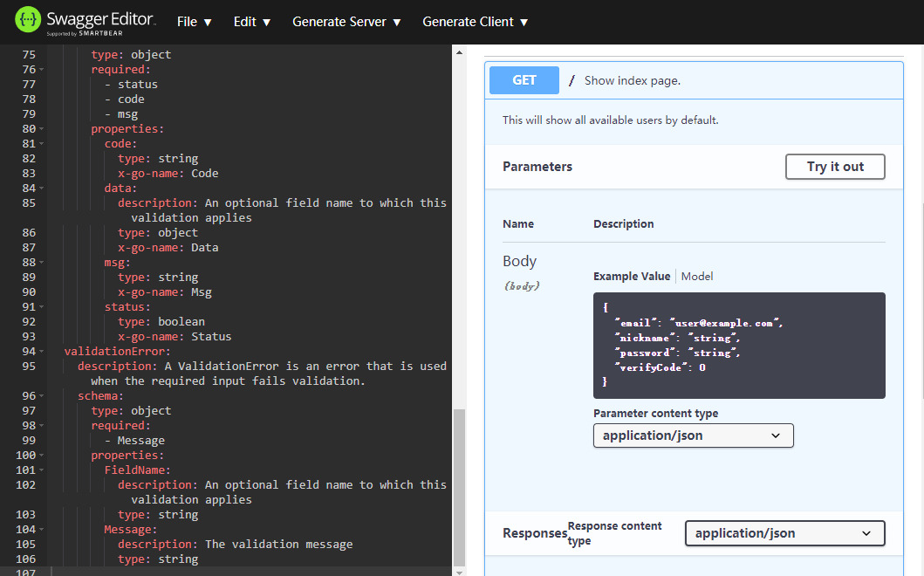
Task: Click 'x-go-name: Msg' on line 90
Action: click(x=164, y=291)
